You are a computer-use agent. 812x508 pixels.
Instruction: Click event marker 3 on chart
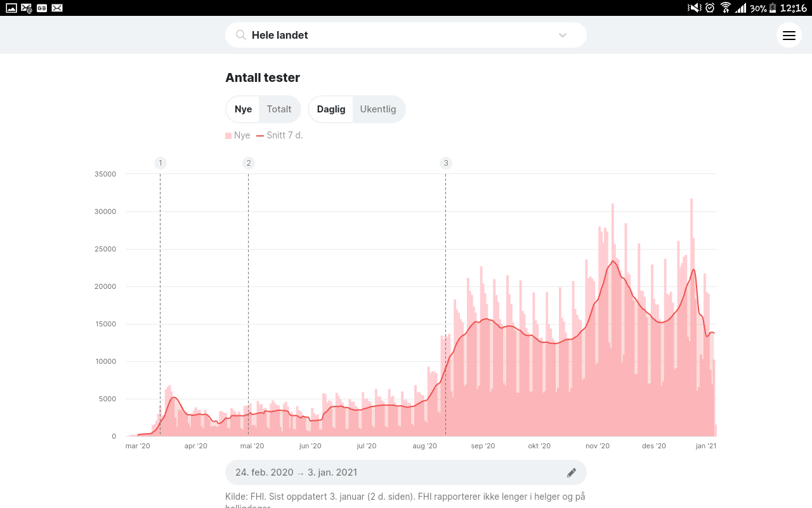click(446, 163)
